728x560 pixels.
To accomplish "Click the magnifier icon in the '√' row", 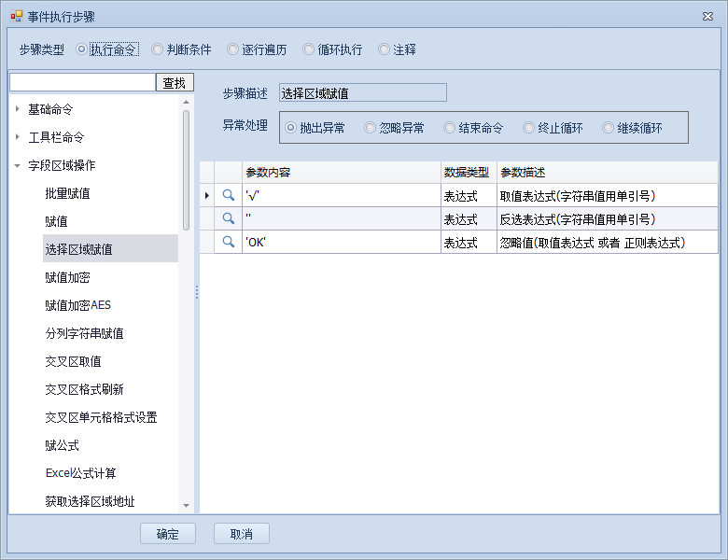I will (228, 195).
